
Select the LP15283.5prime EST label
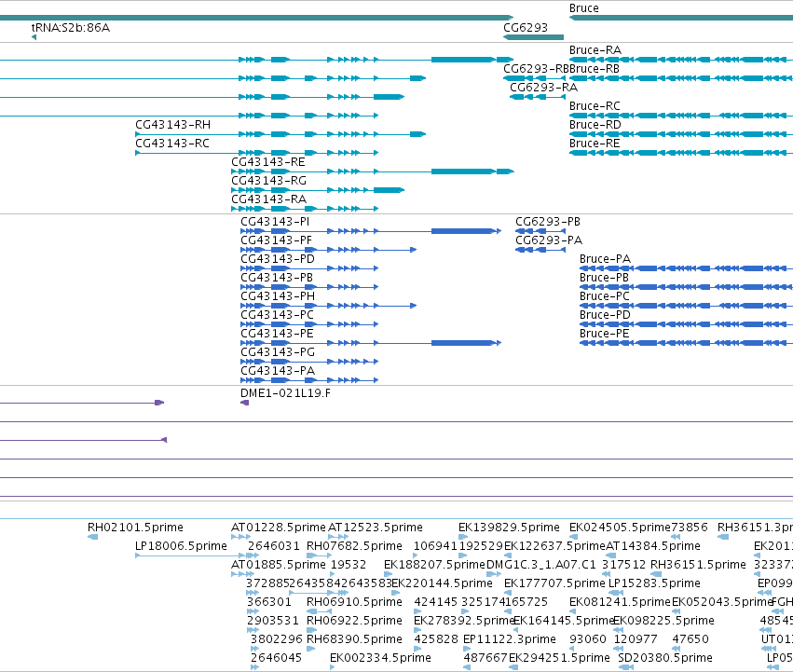[654, 583]
